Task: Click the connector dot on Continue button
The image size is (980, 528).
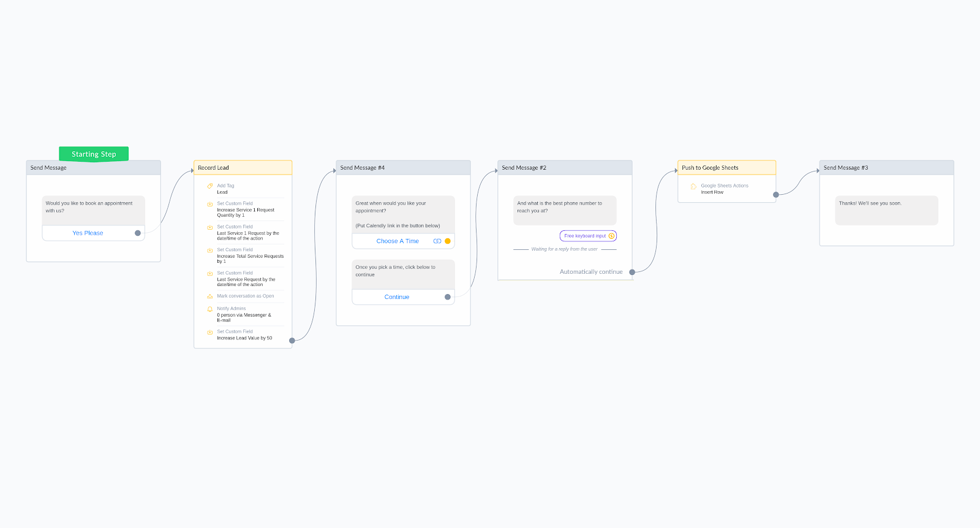Action: point(448,297)
